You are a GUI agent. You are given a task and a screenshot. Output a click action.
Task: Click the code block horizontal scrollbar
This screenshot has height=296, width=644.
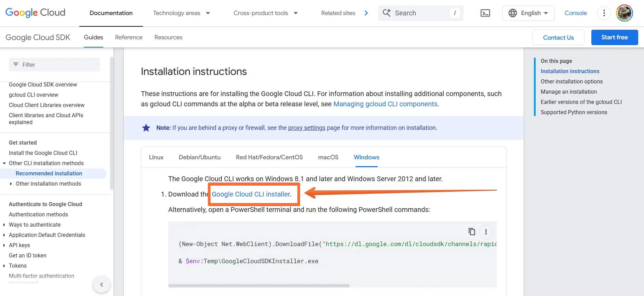[x=259, y=285]
